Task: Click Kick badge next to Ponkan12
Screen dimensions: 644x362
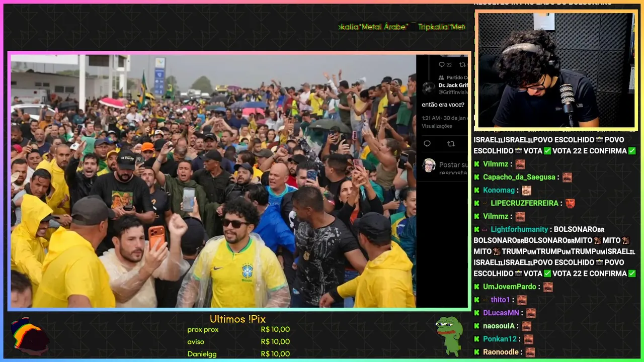Action: click(477, 339)
